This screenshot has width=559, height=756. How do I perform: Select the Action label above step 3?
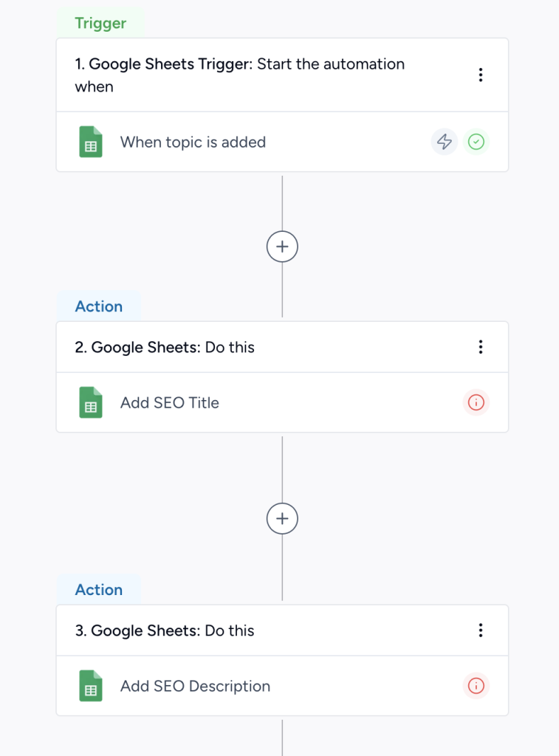99,590
